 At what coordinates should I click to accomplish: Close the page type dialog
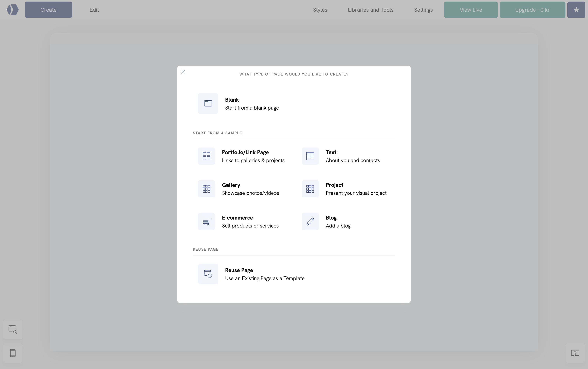pyautogui.click(x=183, y=72)
